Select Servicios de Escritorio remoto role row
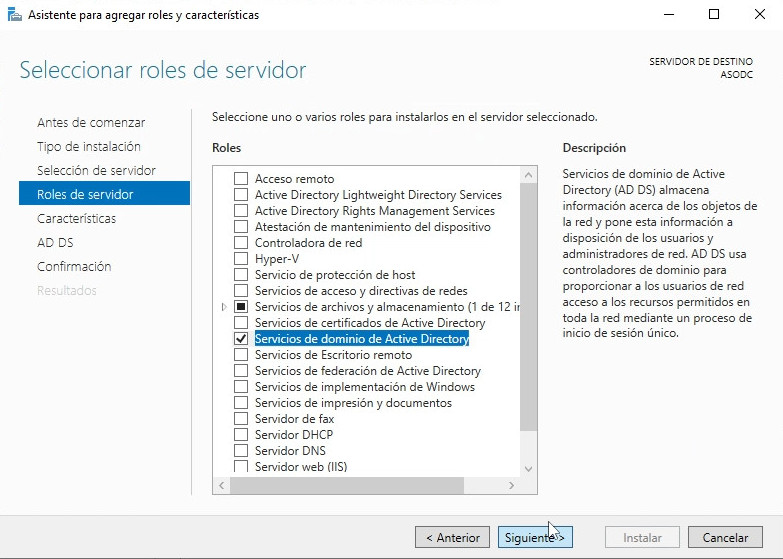 click(x=333, y=355)
